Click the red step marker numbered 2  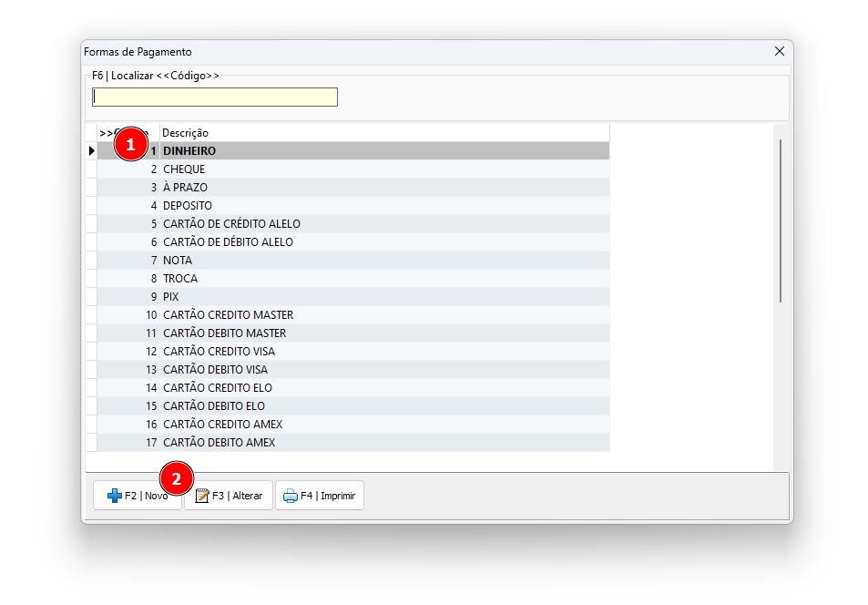(x=176, y=477)
